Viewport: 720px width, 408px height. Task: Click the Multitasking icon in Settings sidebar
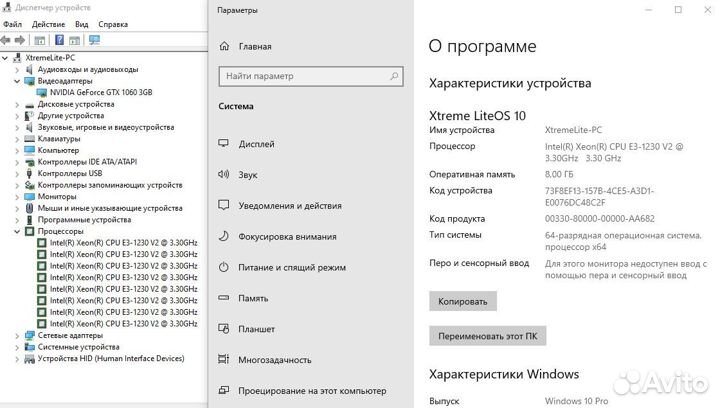tap(224, 359)
